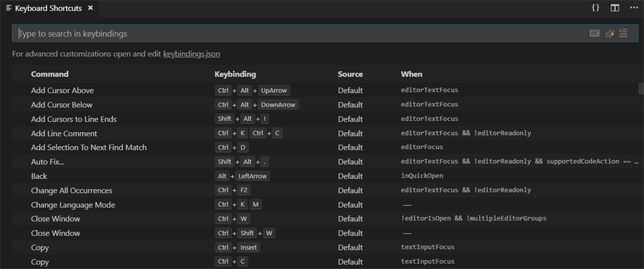Select the Change Language Mode command

click(73, 205)
